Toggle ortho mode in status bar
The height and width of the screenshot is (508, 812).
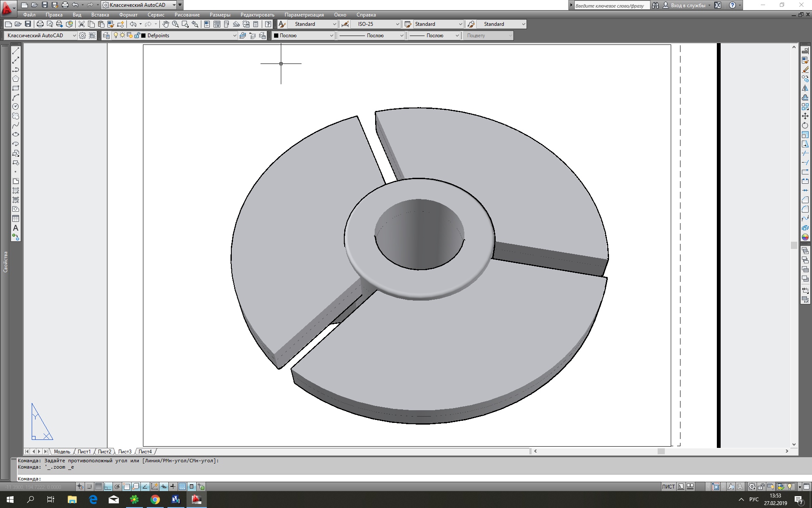pyautogui.click(x=108, y=486)
